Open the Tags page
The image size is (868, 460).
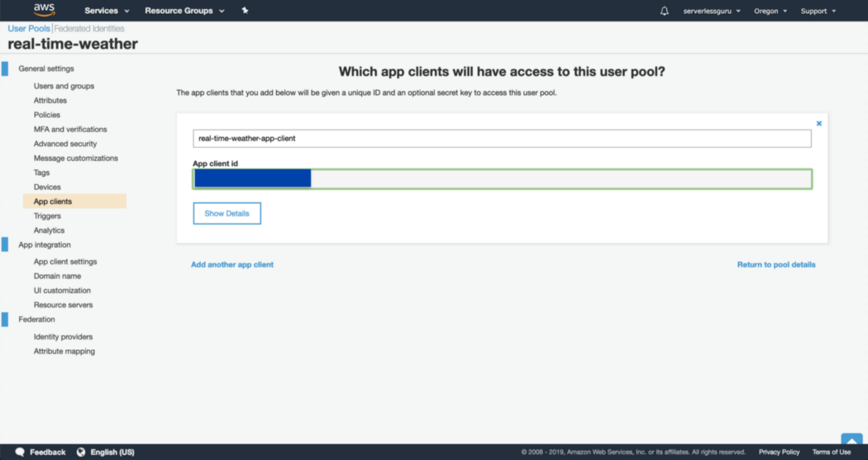pyautogui.click(x=41, y=173)
